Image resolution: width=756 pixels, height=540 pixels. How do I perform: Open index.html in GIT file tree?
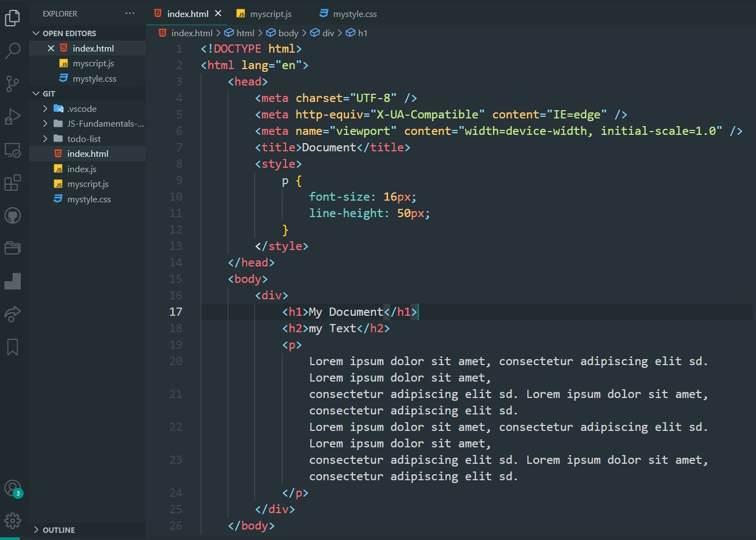tap(87, 154)
